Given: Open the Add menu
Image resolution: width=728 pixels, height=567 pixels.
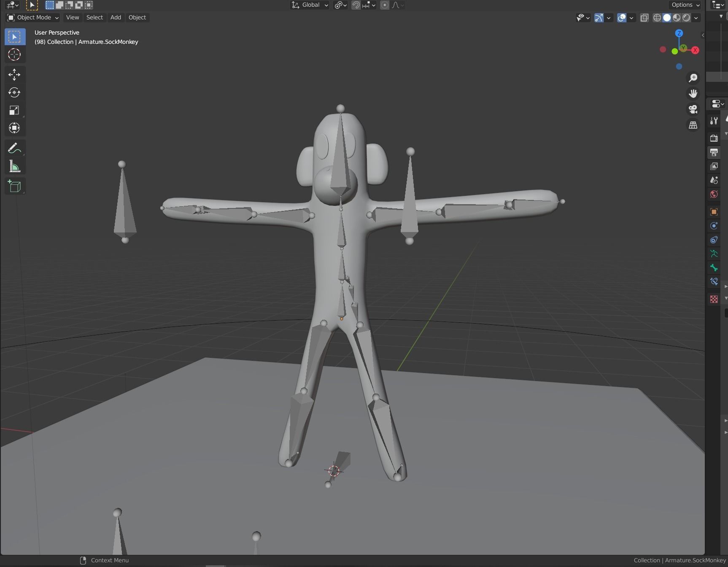Looking at the screenshot, I should tap(116, 18).
